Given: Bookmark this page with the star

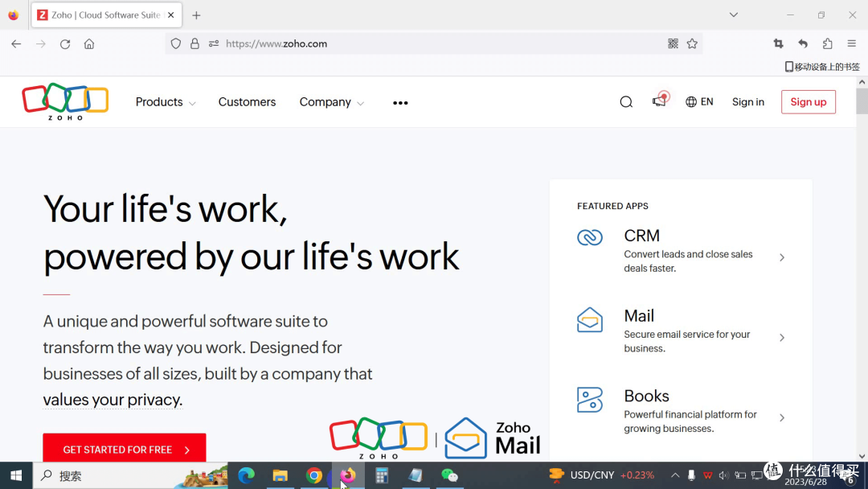Looking at the screenshot, I should tap(692, 43).
